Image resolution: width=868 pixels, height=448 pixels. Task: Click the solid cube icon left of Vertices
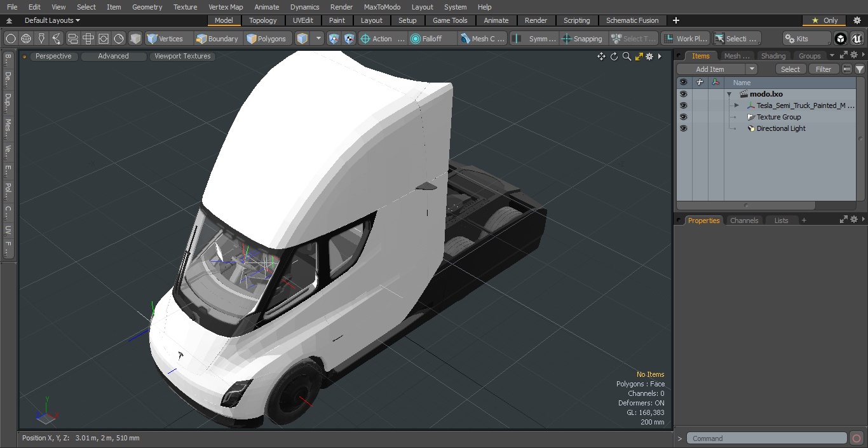click(135, 39)
